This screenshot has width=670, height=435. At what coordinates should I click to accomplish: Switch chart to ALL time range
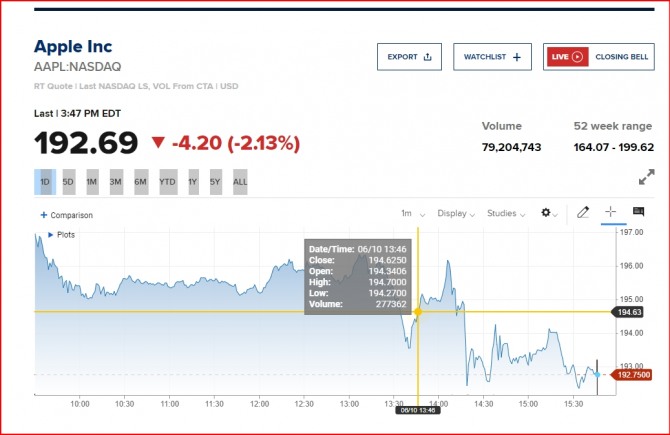click(x=240, y=182)
